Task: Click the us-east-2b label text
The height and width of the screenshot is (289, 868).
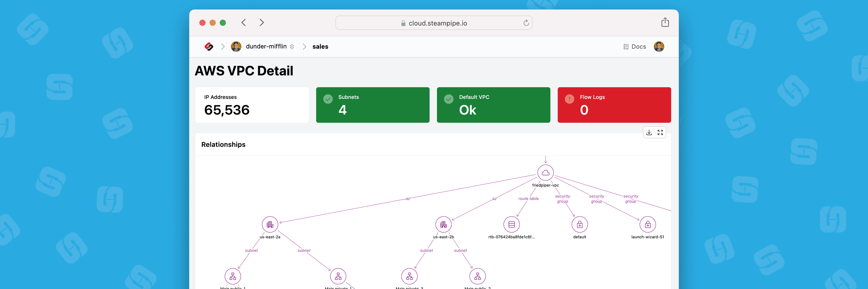Action: [x=443, y=237]
